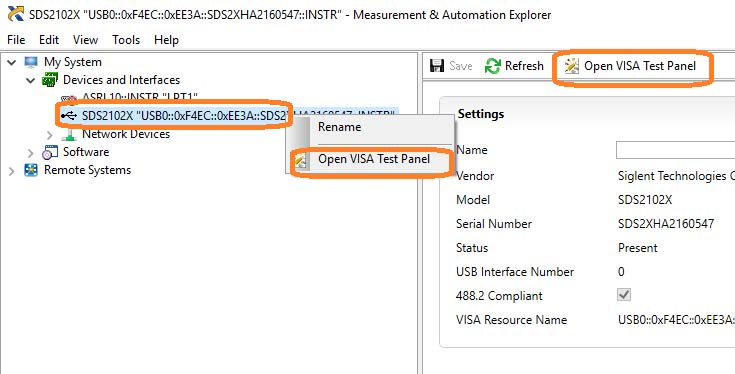Click the Serial Number label

tap(494, 224)
